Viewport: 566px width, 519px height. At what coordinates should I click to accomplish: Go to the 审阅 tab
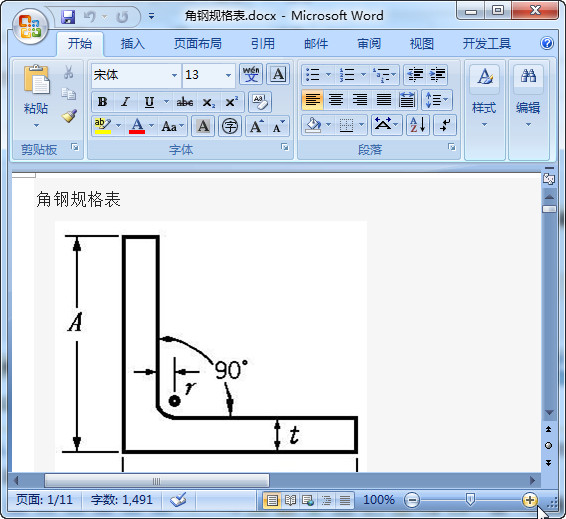pyautogui.click(x=369, y=44)
